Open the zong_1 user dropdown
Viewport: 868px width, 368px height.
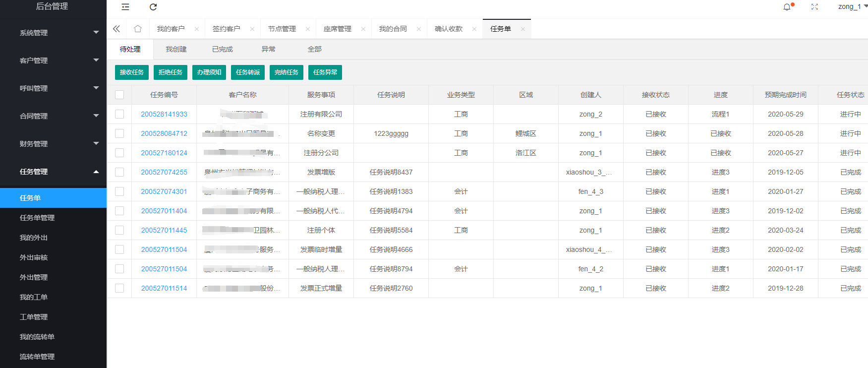[x=852, y=6]
